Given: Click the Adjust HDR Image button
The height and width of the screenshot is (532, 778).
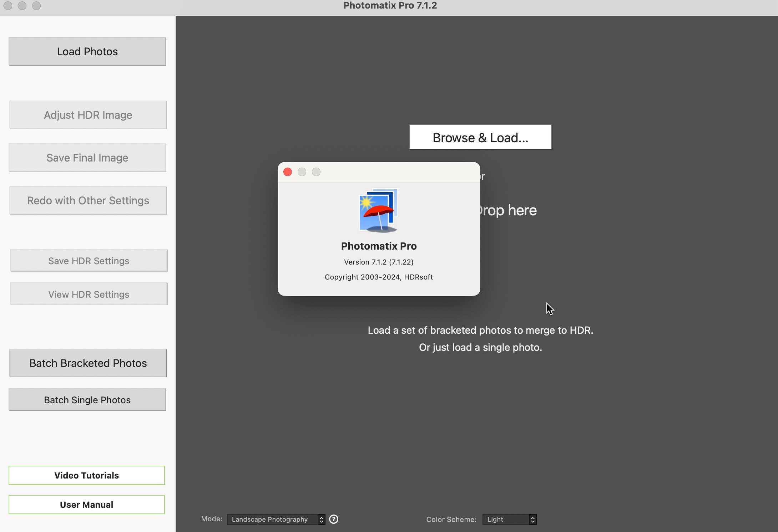Looking at the screenshot, I should (88, 115).
